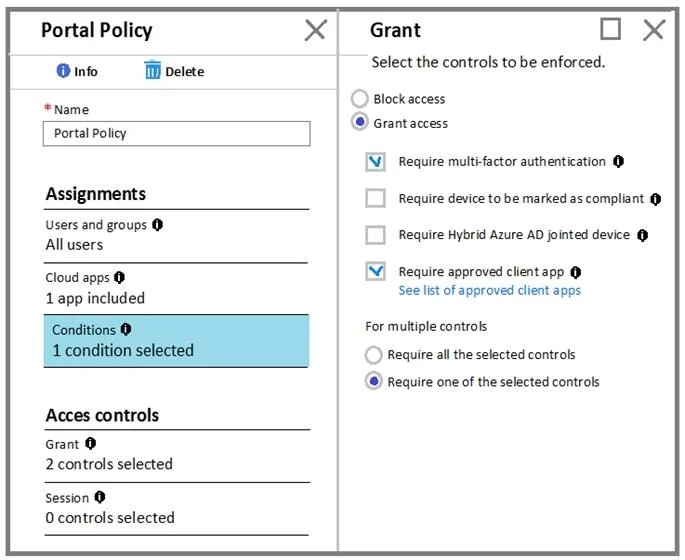Open Cloud apps 1 app included section

[176, 288]
